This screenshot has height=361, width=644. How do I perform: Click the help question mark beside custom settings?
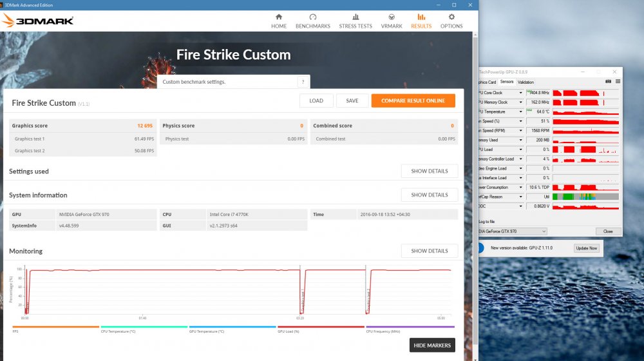(302, 82)
